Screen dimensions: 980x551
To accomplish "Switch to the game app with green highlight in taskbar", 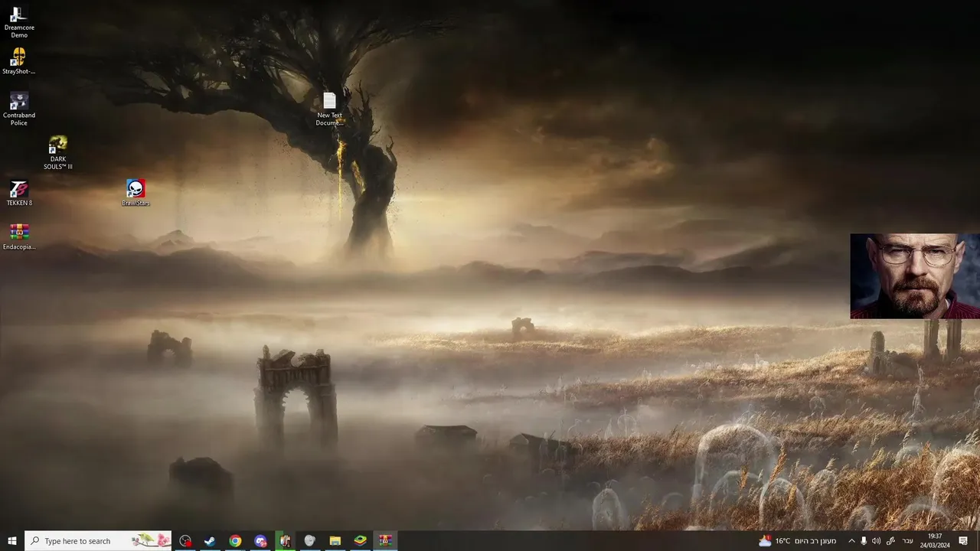I will 285,541.
